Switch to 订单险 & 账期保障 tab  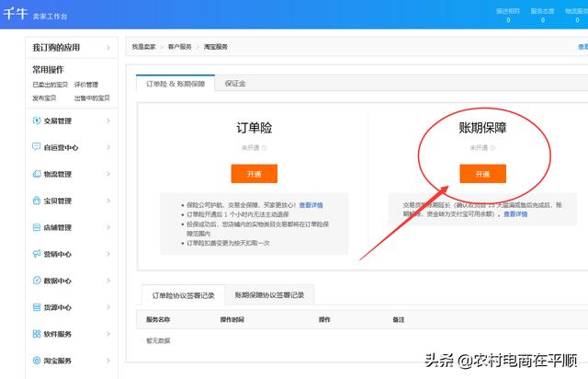point(175,84)
